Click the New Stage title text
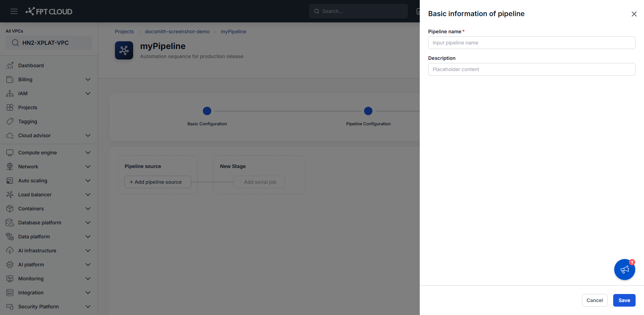Viewport: 644px width, 315px height. [233, 166]
